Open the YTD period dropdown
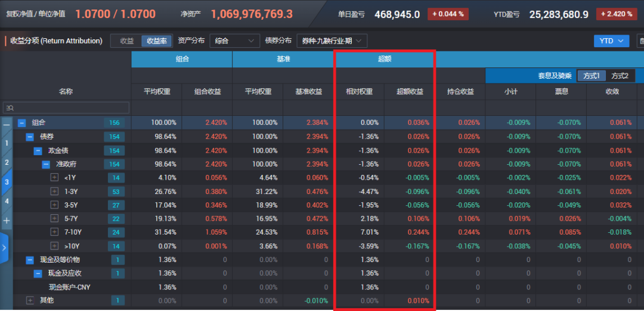 612,41
